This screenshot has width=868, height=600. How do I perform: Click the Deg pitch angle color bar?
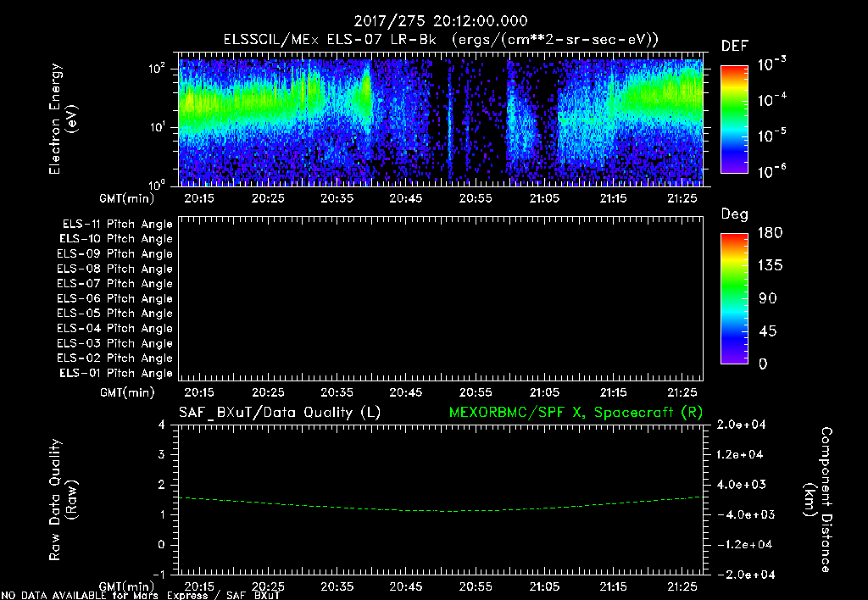[734, 298]
